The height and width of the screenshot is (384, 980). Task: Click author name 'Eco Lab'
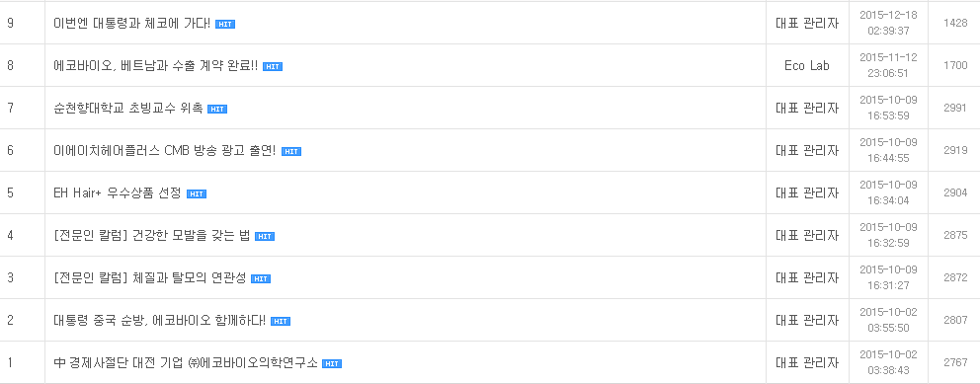[807, 65]
